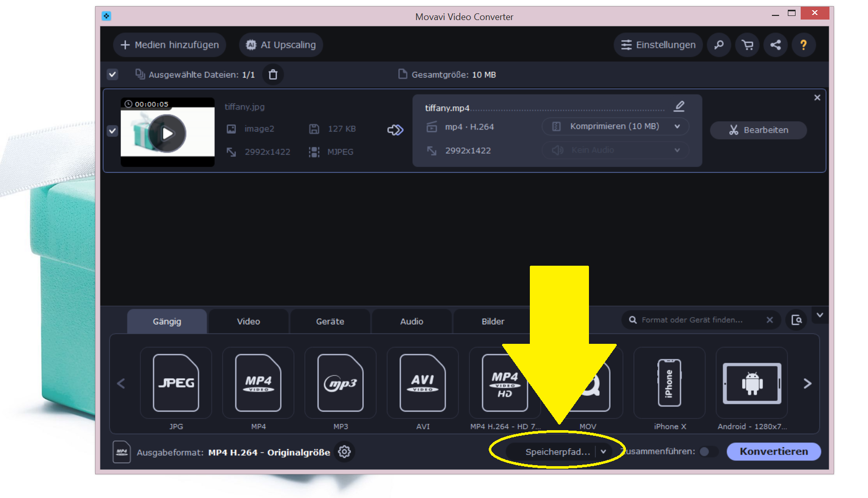Image resolution: width=868 pixels, height=498 pixels.
Task: Click output resolution 2992x1422
Action: (x=468, y=151)
